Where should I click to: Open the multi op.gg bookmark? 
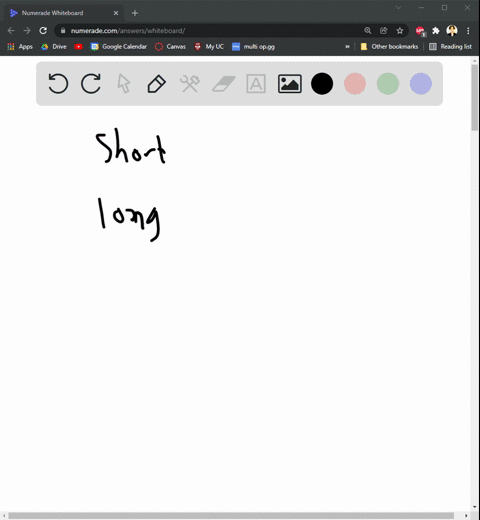(253, 47)
